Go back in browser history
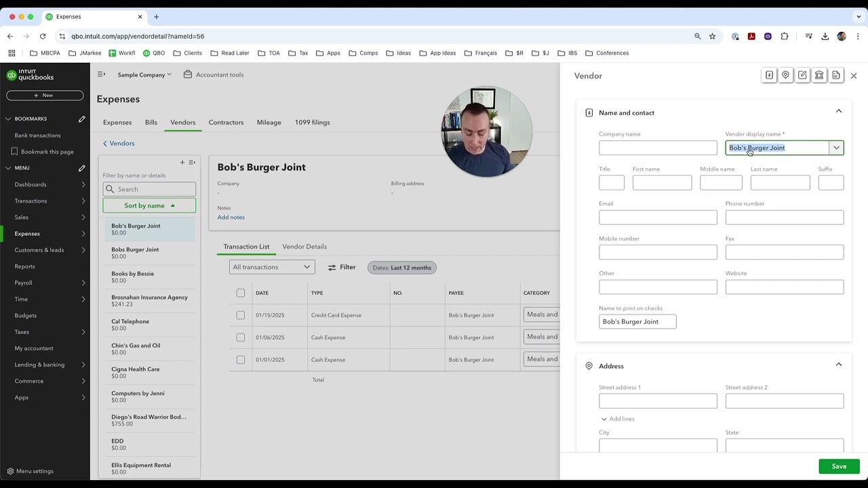The height and width of the screenshot is (488, 868). pos(10,36)
